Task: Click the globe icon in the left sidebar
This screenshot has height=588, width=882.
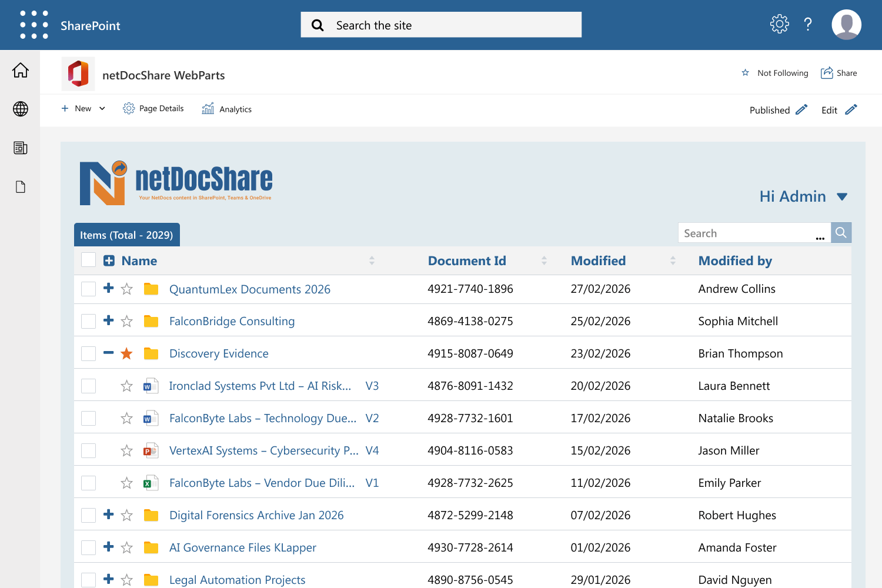Action: point(20,109)
